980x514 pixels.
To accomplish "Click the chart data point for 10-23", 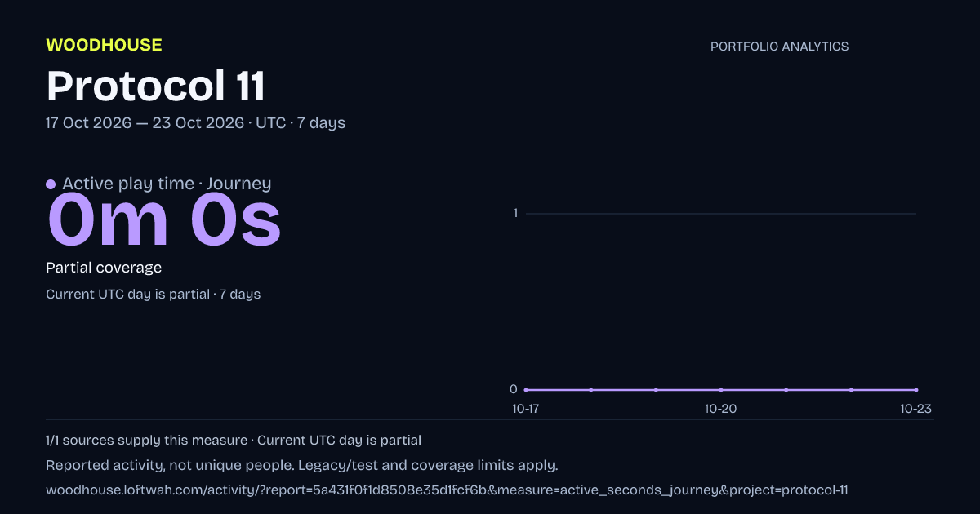I will tap(916, 390).
